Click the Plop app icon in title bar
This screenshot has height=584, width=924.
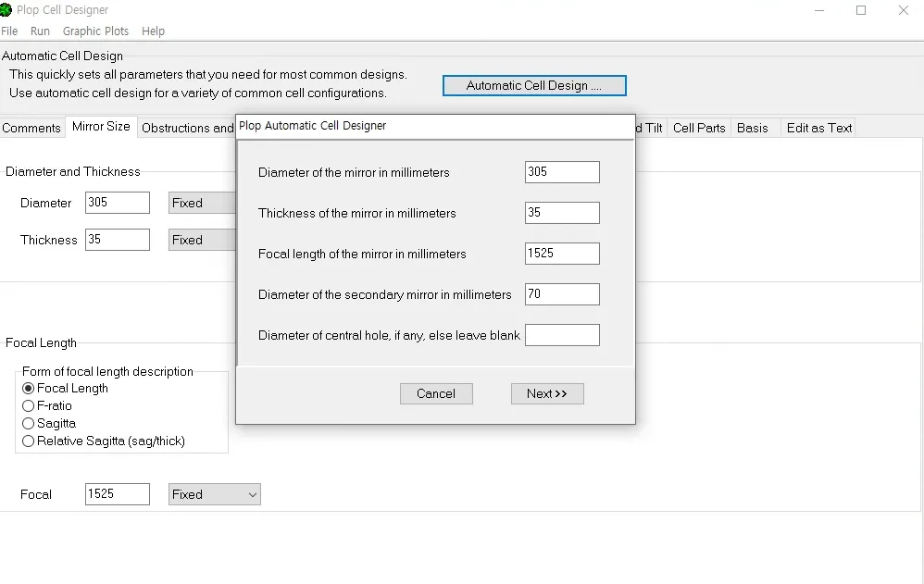(x=6, y=10)
